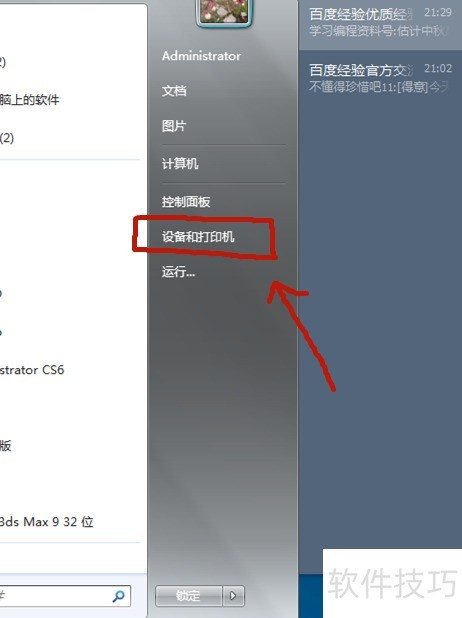The image size is (462, 618).
Task: Click the user account picture thumbnail
Action: [224, 12]
